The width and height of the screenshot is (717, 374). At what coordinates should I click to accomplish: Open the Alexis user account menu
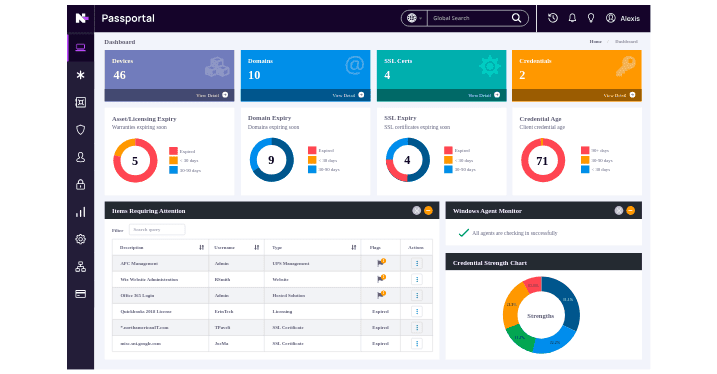[x=623, y=18]
